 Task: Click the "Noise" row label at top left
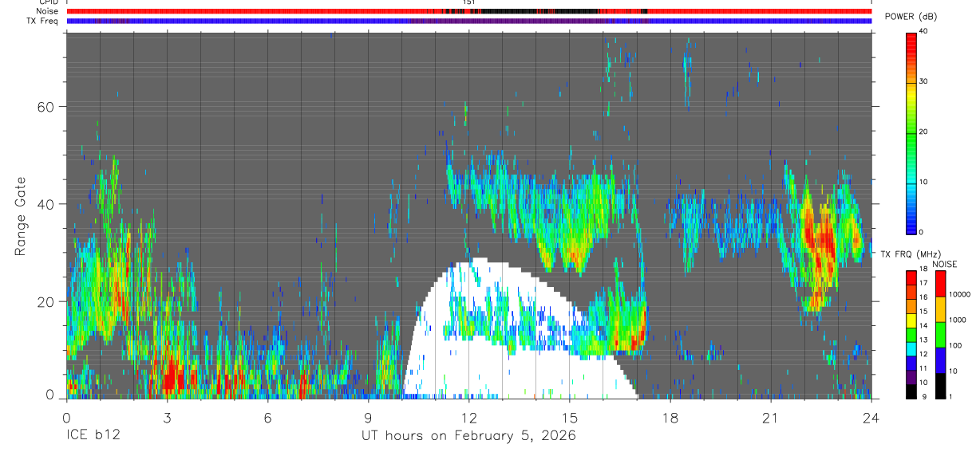(x=47, y=11)
